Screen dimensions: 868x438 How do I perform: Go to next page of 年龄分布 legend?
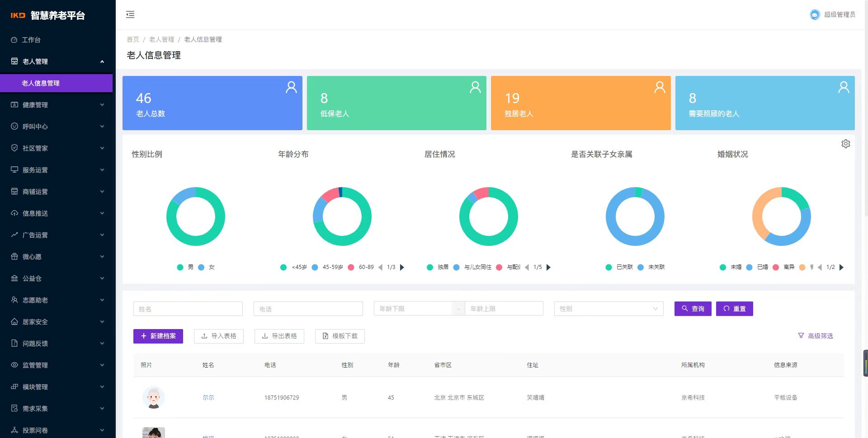pyautogui.click(x=402, y=267)
